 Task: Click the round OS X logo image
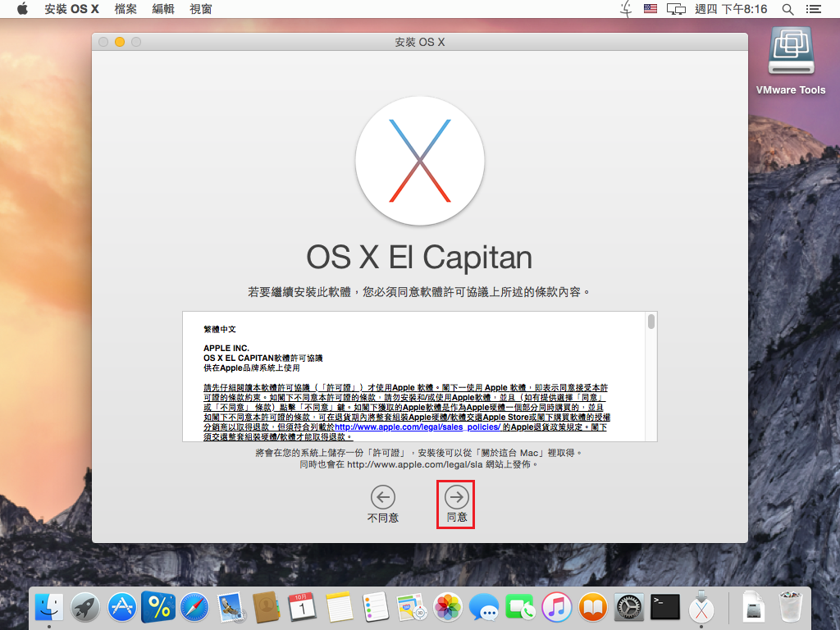click(420, 161)
